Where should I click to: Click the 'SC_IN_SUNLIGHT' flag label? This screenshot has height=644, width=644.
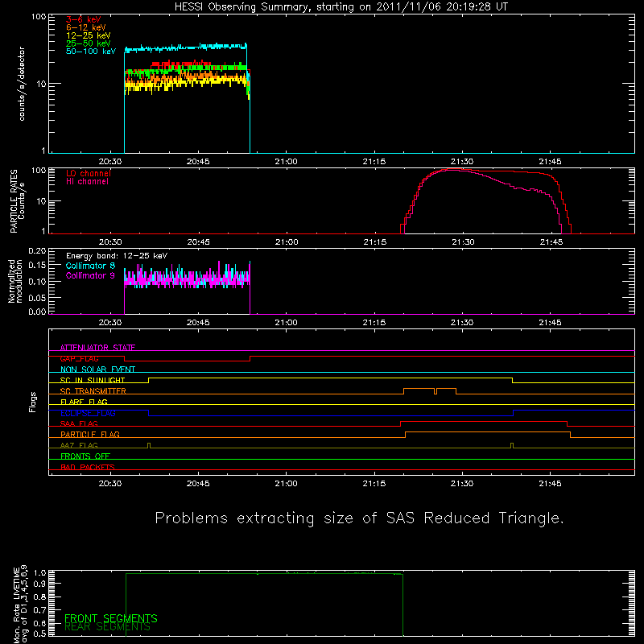[93, 380]
